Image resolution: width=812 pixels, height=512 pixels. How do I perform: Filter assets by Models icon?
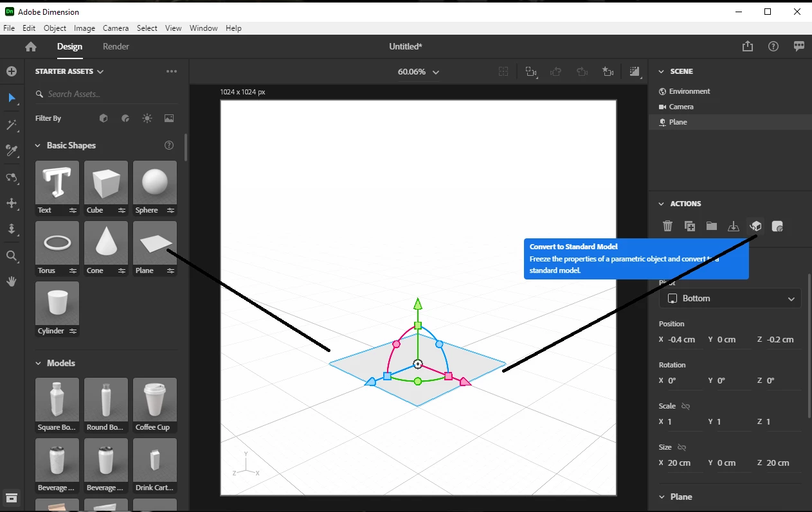click(x=104, y=118)
